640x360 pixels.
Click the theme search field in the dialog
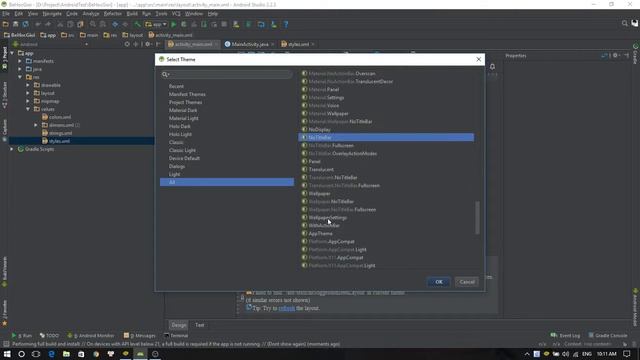tap(227, 74)
